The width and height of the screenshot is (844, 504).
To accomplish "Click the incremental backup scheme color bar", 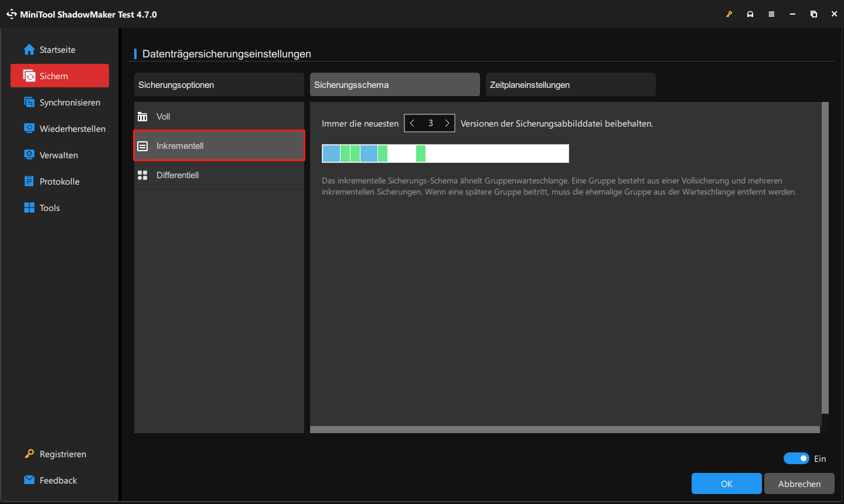I will tap(445, 154).
